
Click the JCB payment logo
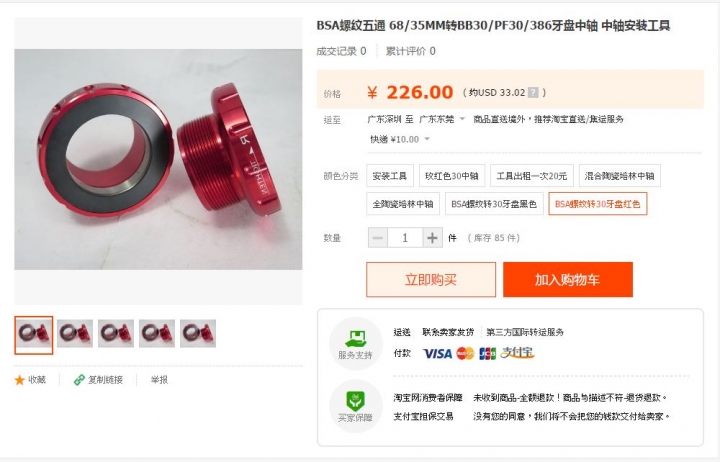click(x=487, y=353)
